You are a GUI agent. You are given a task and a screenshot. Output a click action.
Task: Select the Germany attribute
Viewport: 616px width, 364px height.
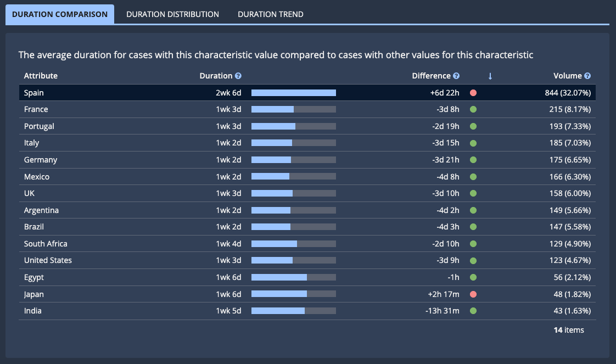pos(41,160)
